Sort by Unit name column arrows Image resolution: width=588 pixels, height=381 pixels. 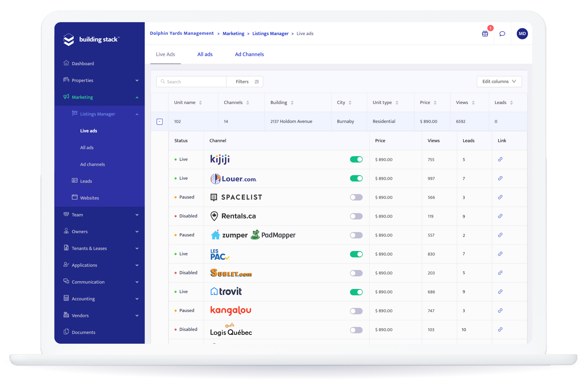coord(200,103)
